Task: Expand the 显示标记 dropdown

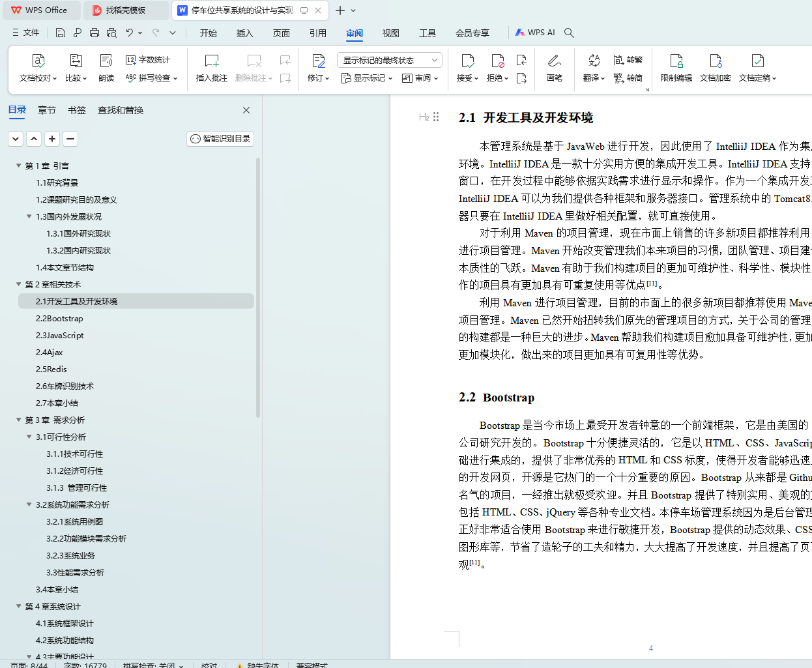Action: 367,78
